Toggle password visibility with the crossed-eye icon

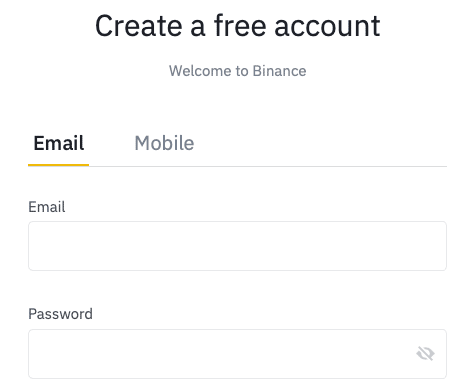coord(425,353)
